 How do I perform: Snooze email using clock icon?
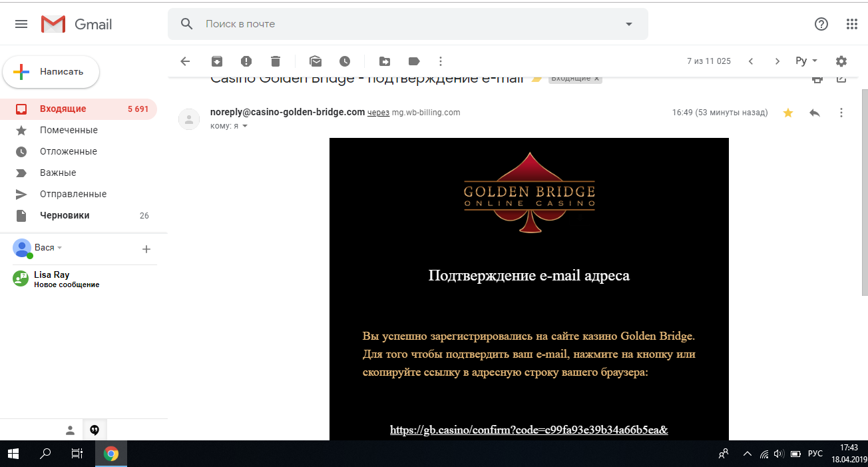click(x=345, y=61)
